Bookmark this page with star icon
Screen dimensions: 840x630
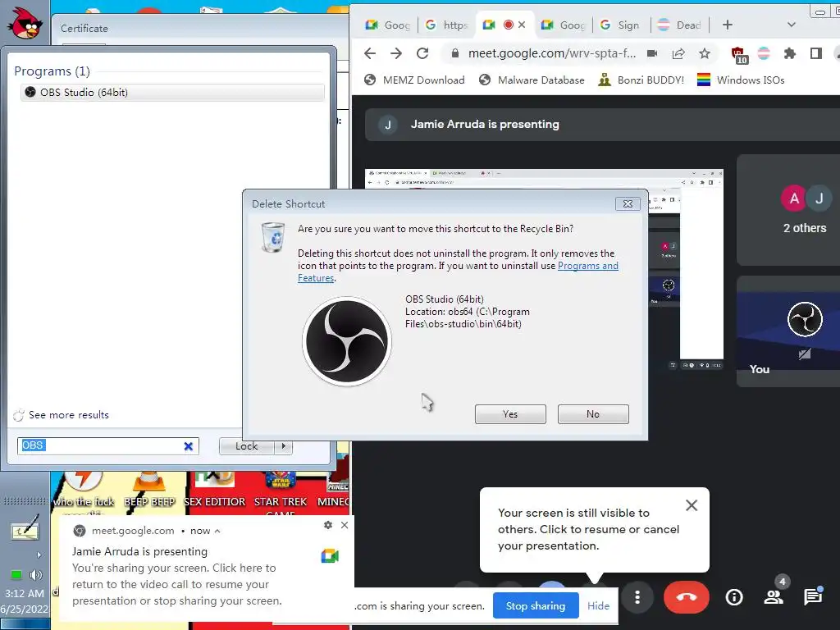[x=705, y=53]
